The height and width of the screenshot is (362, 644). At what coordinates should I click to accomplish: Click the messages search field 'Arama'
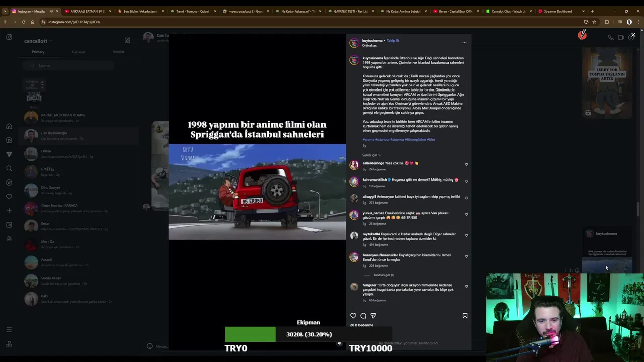[68, 66]
